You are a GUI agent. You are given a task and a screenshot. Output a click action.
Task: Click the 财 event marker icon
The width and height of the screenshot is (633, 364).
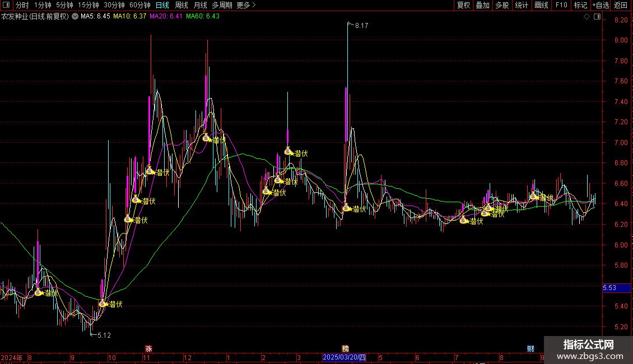(x=530, y=348)
